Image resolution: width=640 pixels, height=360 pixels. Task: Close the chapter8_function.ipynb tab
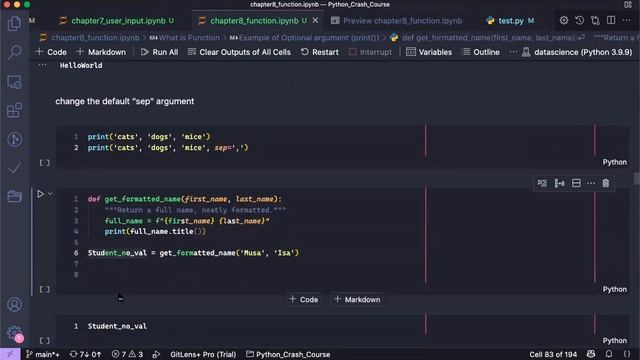tap(315, 20)
